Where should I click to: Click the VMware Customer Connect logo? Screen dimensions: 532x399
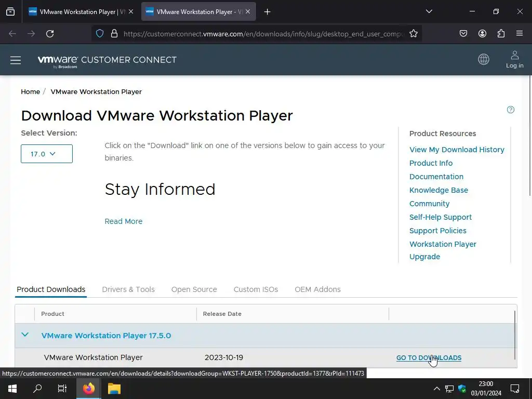point(107,61)
